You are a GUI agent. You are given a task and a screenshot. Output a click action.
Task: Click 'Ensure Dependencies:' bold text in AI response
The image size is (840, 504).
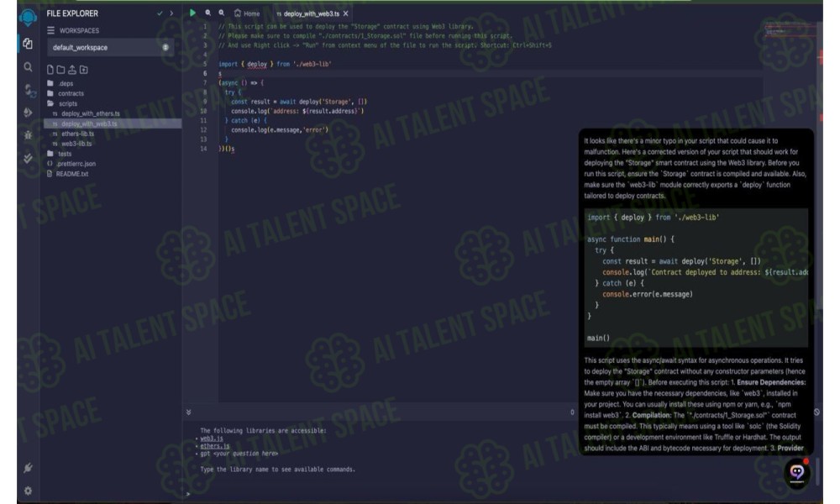coord(771,382)
